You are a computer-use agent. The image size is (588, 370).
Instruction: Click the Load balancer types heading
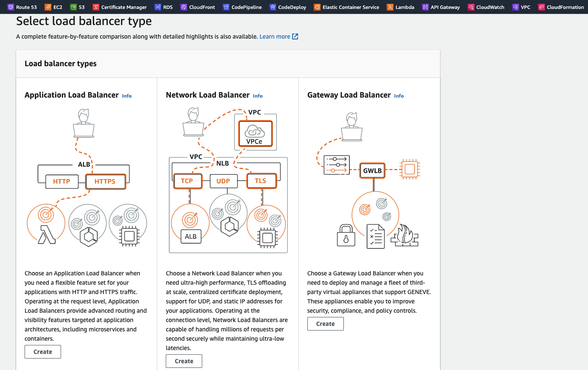[61, 64]
